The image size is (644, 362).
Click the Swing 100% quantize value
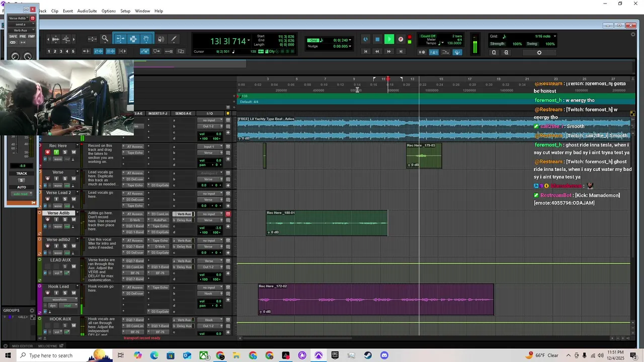pyautogui.click(x=550, y=44)
